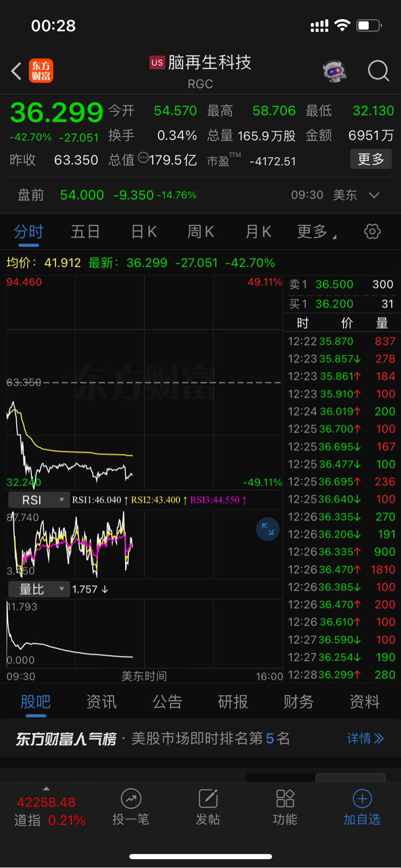The width and height of the screenshot is (401, 868).
Task: Tap trade row with volume 1810
Action: [x=341, y=569]
